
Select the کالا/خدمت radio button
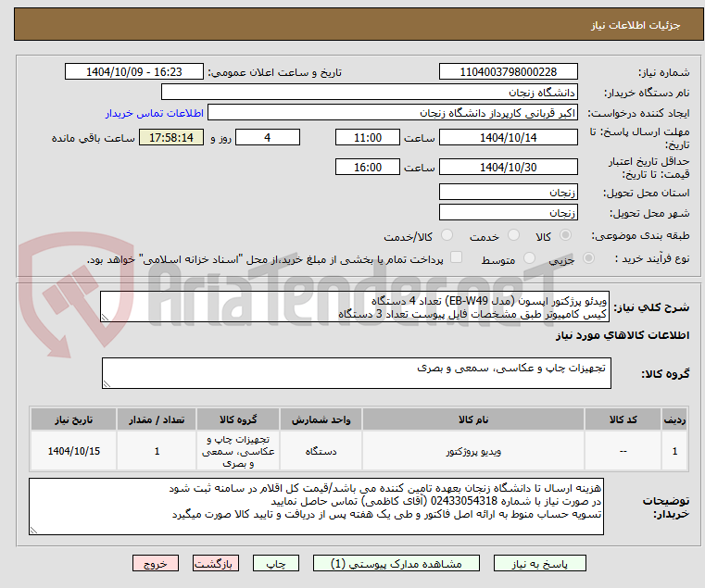click(x=447, y=235)
